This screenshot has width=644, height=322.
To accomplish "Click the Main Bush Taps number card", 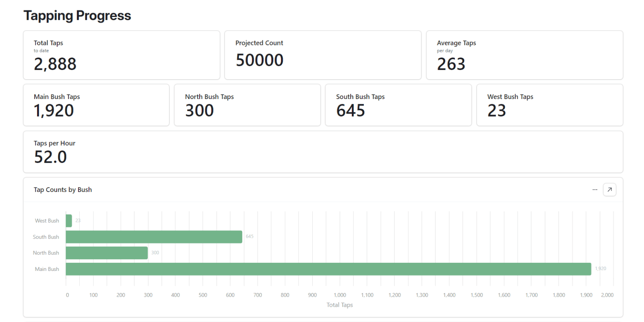I will click(96, 105).
